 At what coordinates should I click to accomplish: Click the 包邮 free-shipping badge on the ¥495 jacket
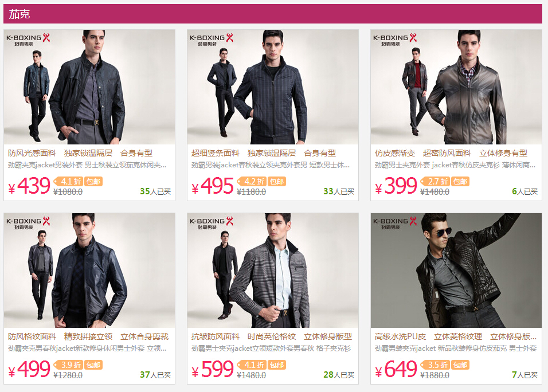click(x=277, y=181)
